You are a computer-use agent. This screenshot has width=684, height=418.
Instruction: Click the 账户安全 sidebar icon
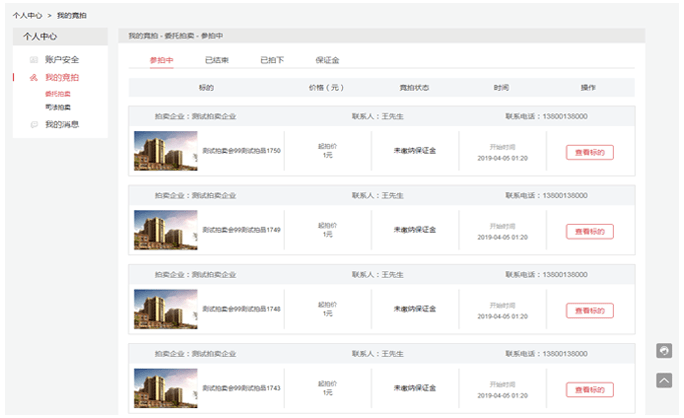tap(34, 60)
